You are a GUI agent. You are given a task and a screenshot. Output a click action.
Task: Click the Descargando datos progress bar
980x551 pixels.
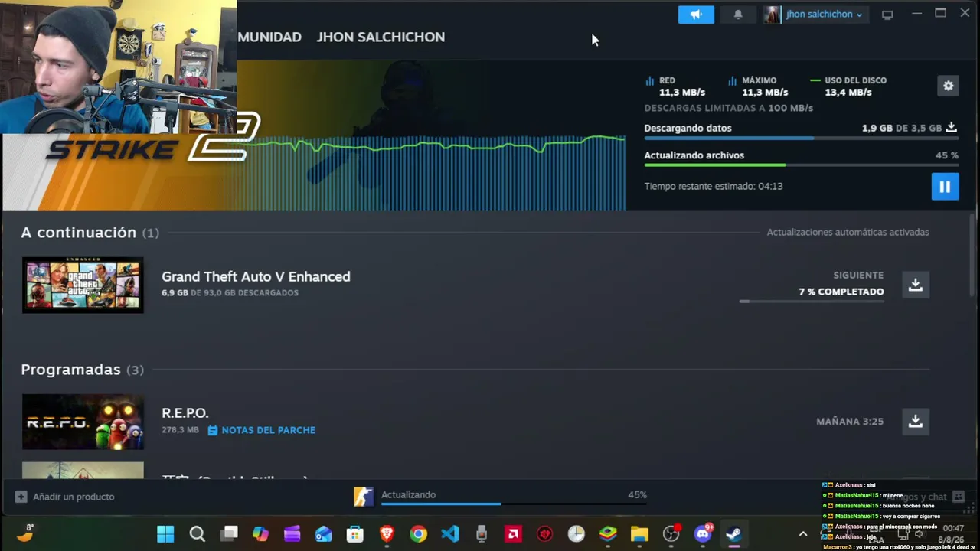802,139
